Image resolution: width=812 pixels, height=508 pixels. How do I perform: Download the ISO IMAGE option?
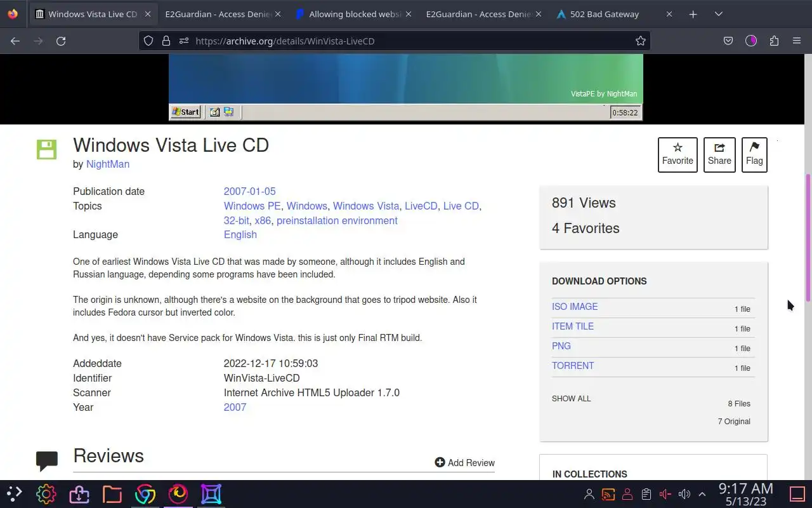click(575, 307)
